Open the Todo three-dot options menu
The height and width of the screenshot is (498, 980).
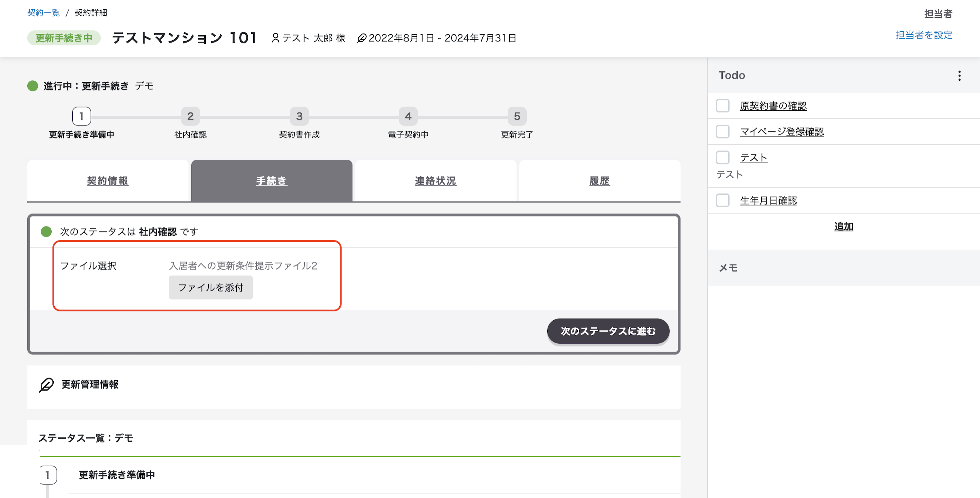(x=959, y=75)
